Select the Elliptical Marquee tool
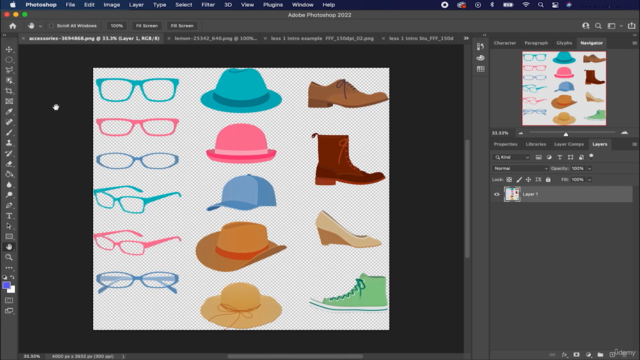The image size is (640, 360). [9, 60]
